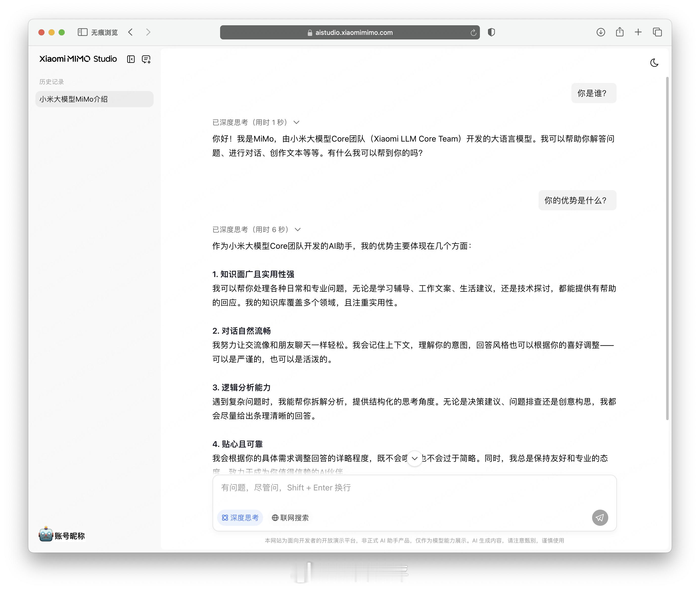
Task: Click the scroll-to-bottom chevron button
Action: [414, 458]
